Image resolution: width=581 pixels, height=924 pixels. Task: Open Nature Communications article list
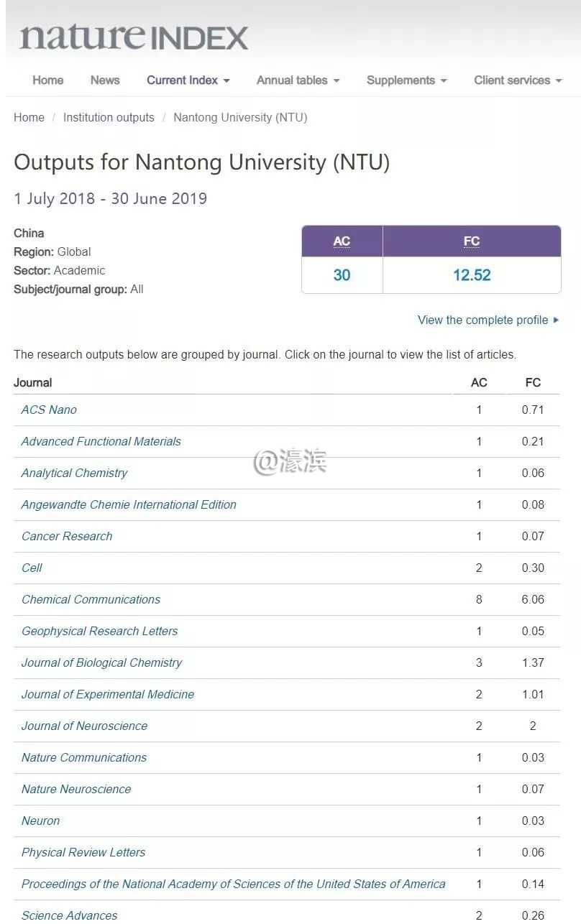pos(83,757)
